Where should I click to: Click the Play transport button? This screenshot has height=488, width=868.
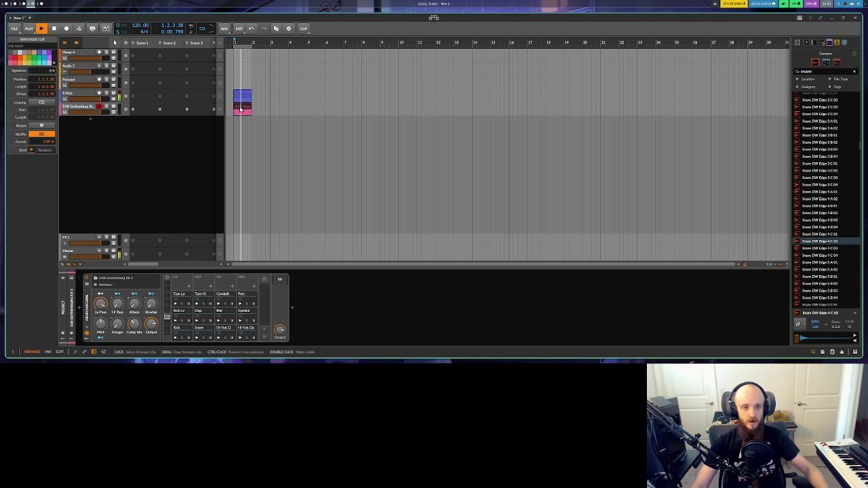(x=41, y=28)
